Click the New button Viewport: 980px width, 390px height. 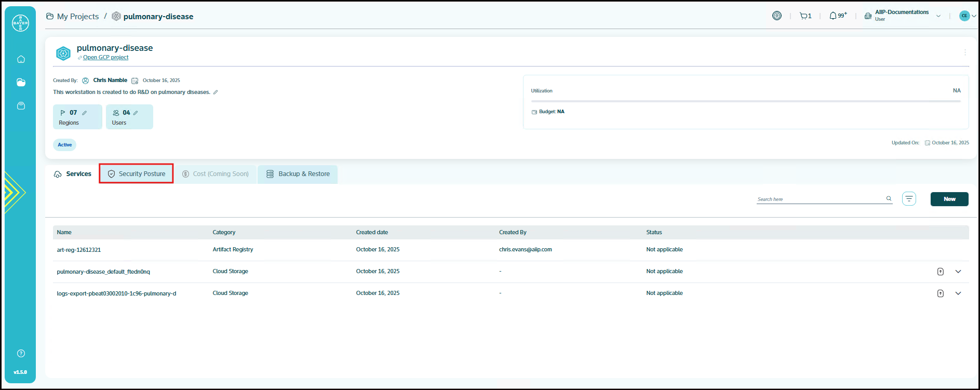949,199
